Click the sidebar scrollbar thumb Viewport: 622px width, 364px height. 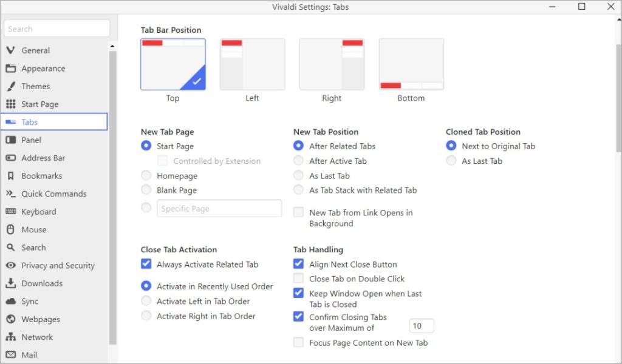112,198
